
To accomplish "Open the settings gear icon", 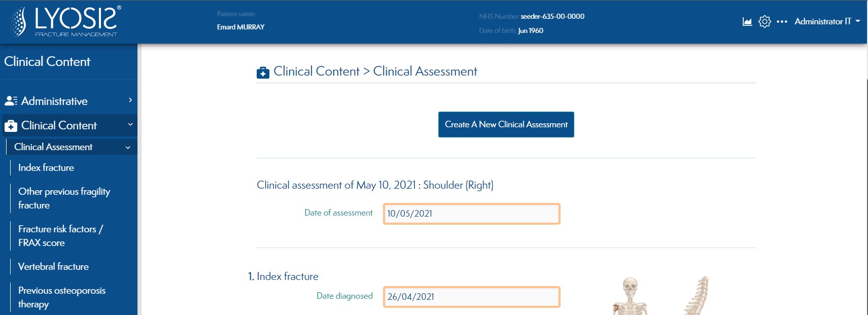I will [x=765, y=21].
